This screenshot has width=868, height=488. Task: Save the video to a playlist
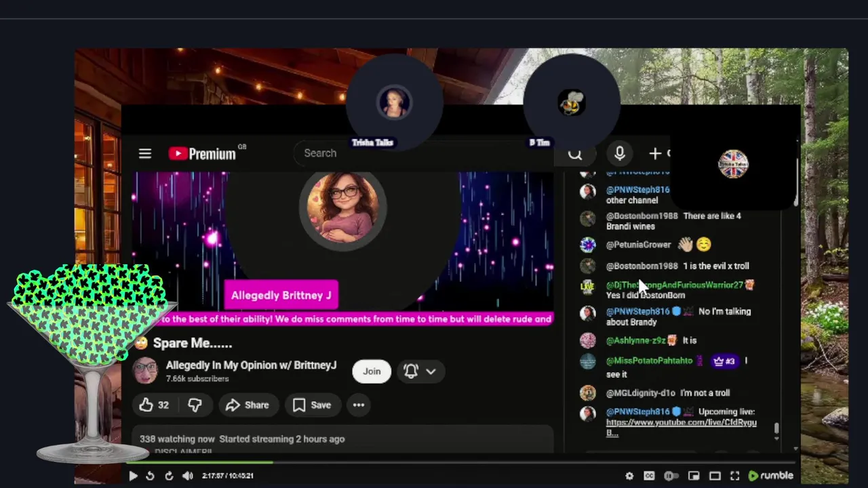pyautogui.click(x=313, y=405)
